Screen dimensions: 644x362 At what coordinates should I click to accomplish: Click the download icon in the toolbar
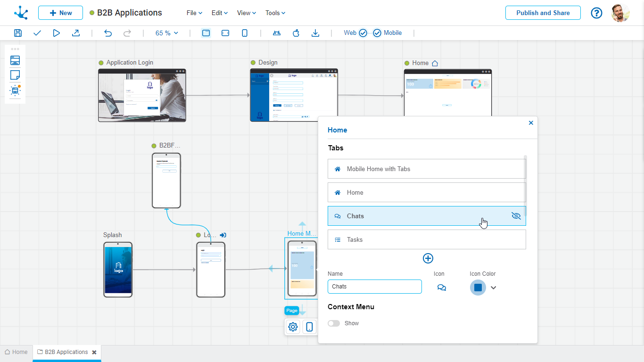pos(315,33)
